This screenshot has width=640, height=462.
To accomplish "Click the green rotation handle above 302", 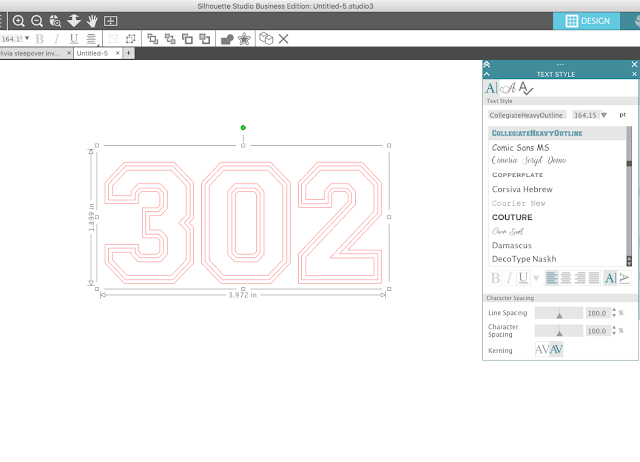I will click(x=243, y=128).
